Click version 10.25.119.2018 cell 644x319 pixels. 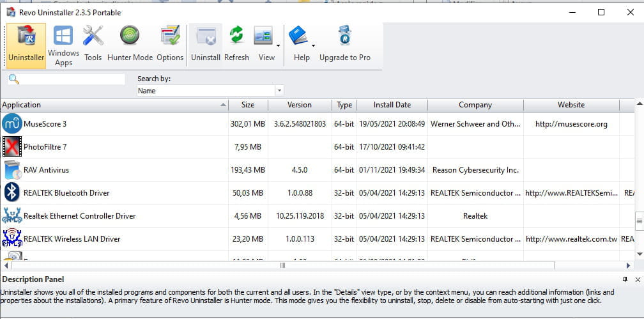[x=300, y=216]
